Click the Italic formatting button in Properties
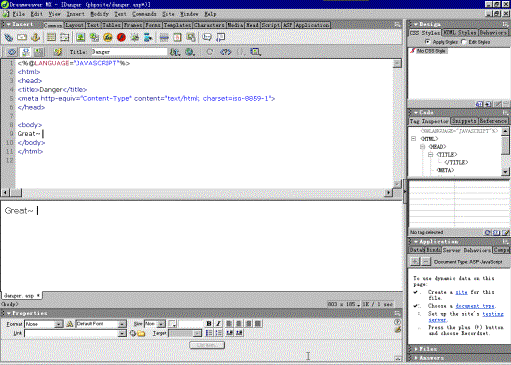Screen dimensions: 511x365 tap(218, 323)
